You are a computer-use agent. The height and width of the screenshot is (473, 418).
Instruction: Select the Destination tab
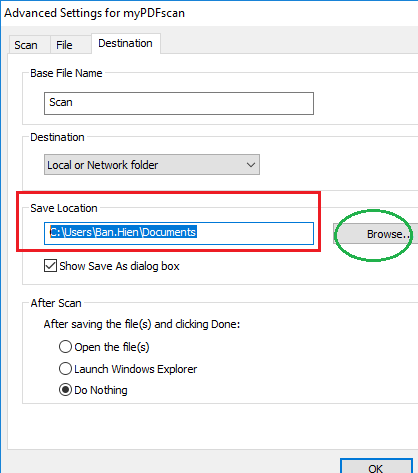pos(126,43)
